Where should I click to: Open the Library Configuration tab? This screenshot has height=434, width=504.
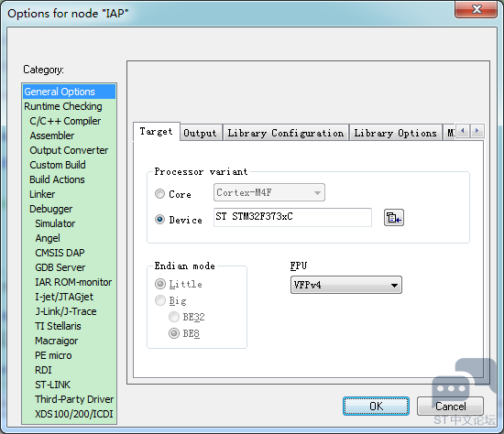point(285,133)
